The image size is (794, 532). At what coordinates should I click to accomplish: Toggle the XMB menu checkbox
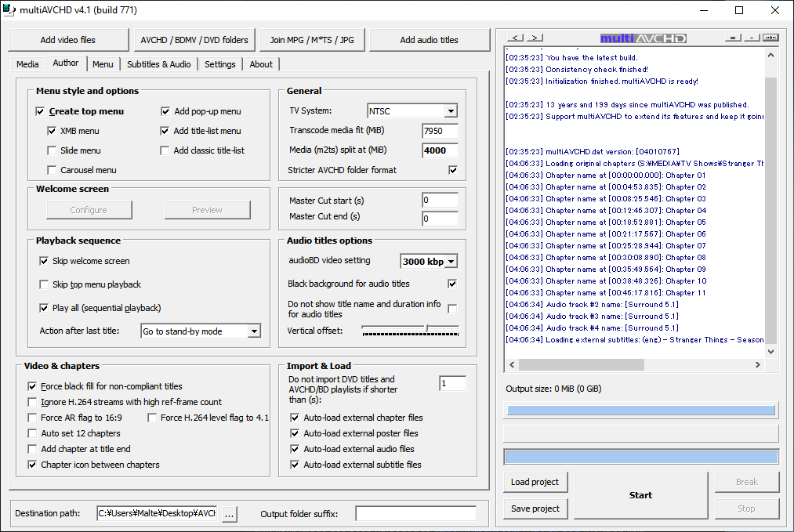52,131
